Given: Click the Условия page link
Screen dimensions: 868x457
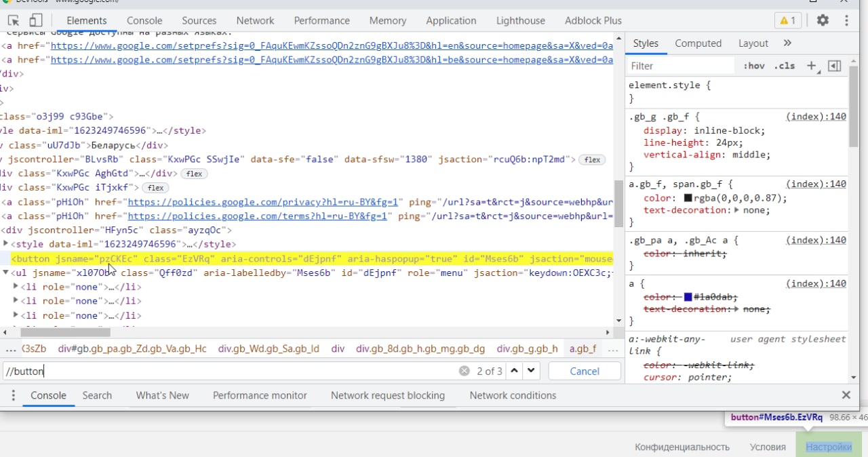Looking at the screenshot, I should [768, 447].
